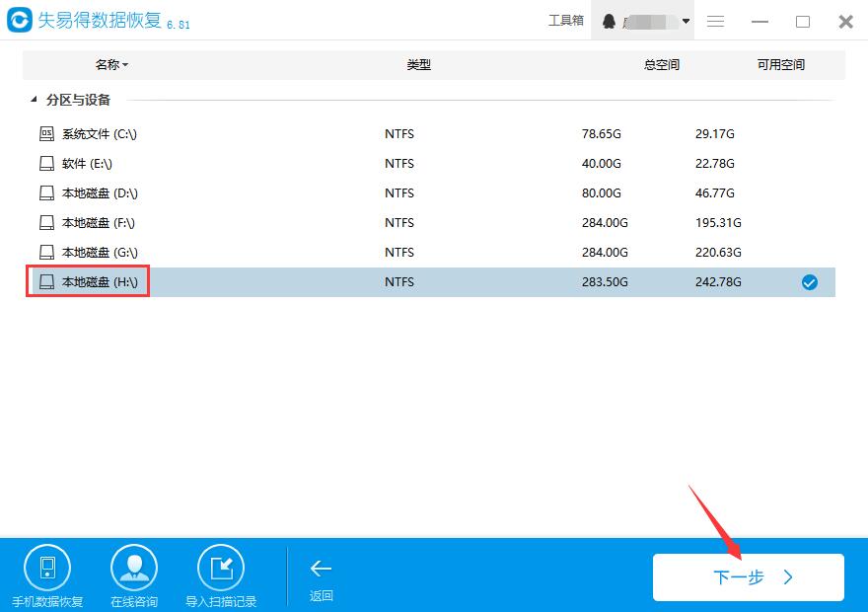The width and height of the screenshot is (868, 612).
Task: Click the F drive disk icon
Action: (x=46, y=223)
